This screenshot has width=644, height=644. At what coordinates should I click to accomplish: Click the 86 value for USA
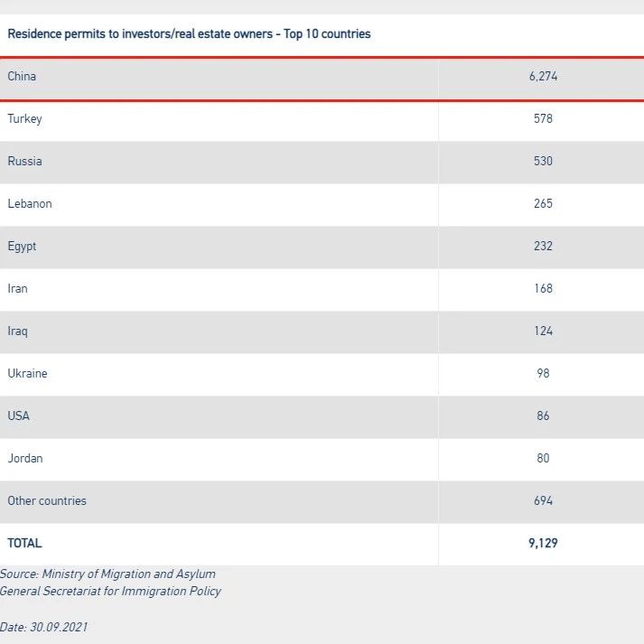(x=543, y=415)
